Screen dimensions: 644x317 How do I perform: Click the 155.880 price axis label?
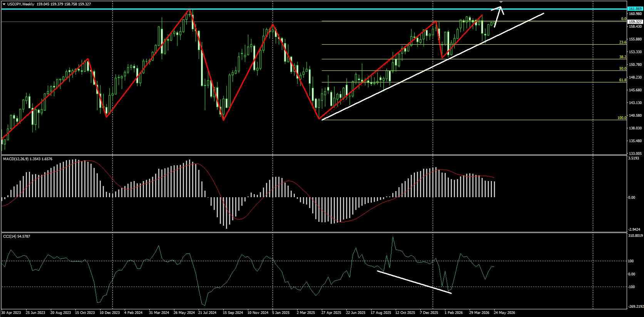click(635, 39)
